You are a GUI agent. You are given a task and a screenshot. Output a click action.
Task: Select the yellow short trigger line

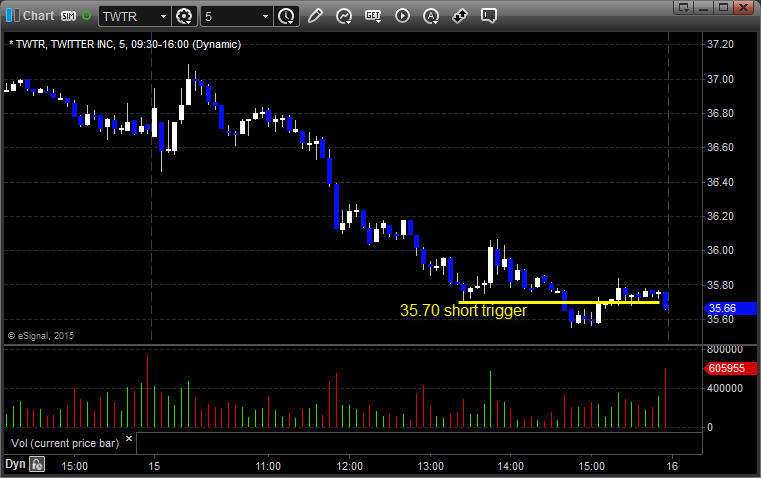pyautogui.click(x=559, y=302)
